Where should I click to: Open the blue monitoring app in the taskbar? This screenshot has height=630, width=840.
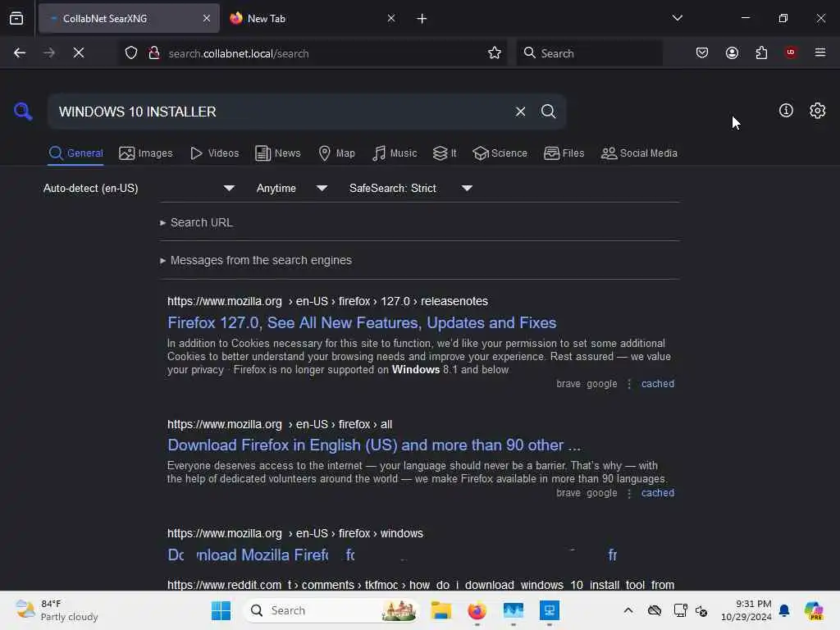pos(514,610)
